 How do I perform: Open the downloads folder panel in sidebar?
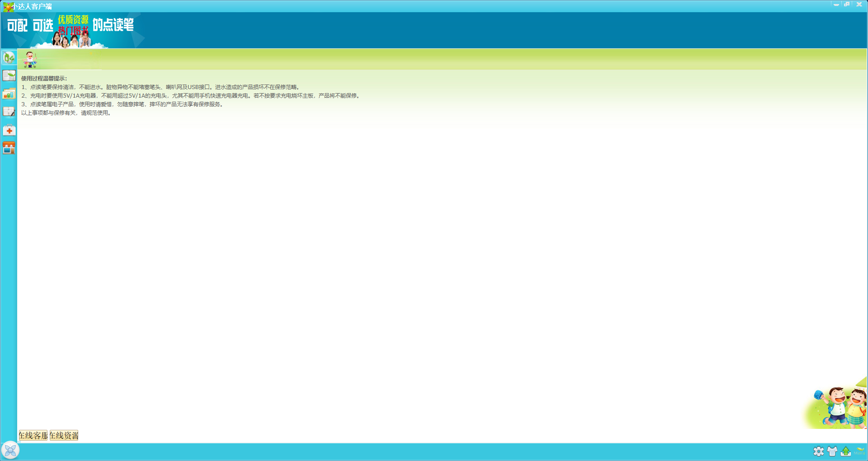tap(9, 94)
